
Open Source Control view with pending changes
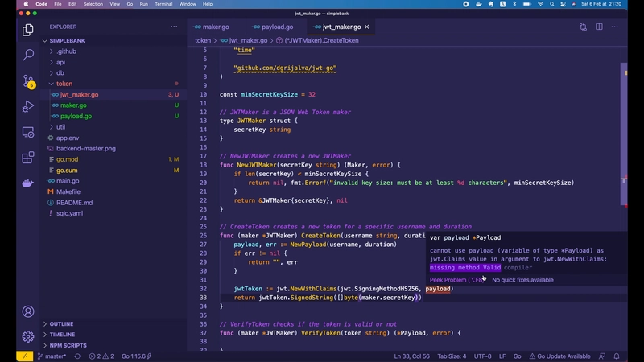(x=28, y=80)
